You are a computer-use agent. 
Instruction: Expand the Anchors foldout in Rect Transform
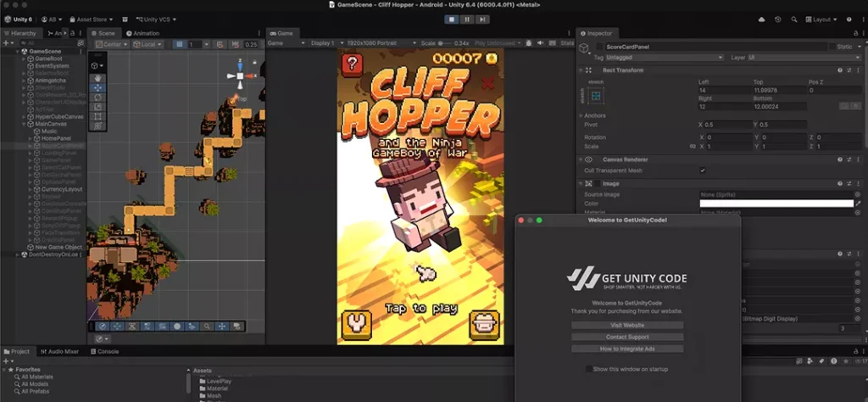[581, 115]
